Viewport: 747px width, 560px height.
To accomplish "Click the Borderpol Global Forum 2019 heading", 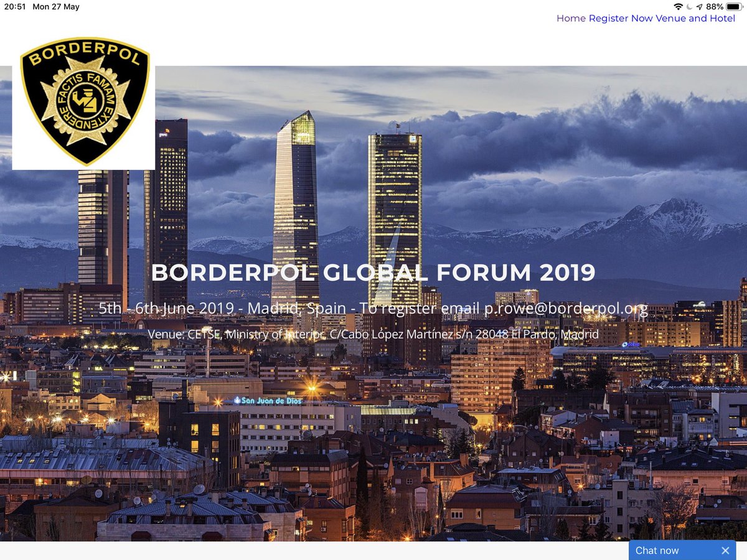I will coord(373,273).
